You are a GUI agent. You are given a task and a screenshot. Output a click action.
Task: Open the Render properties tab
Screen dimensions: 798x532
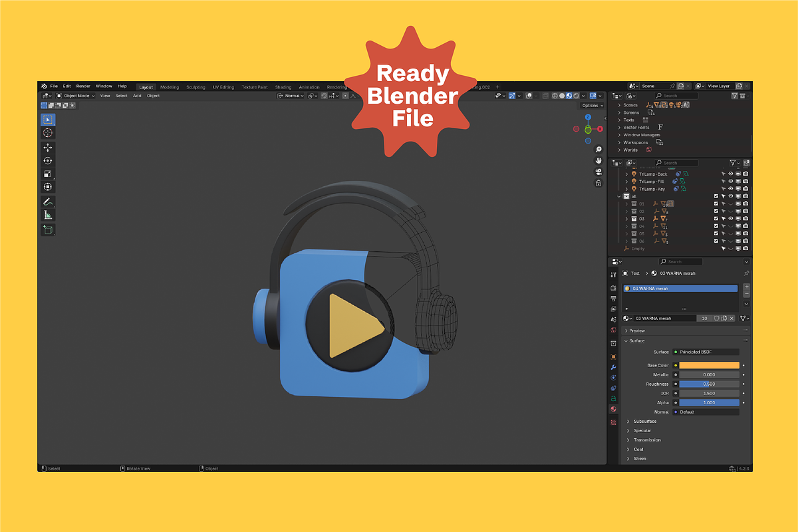[x=613, y=288]
